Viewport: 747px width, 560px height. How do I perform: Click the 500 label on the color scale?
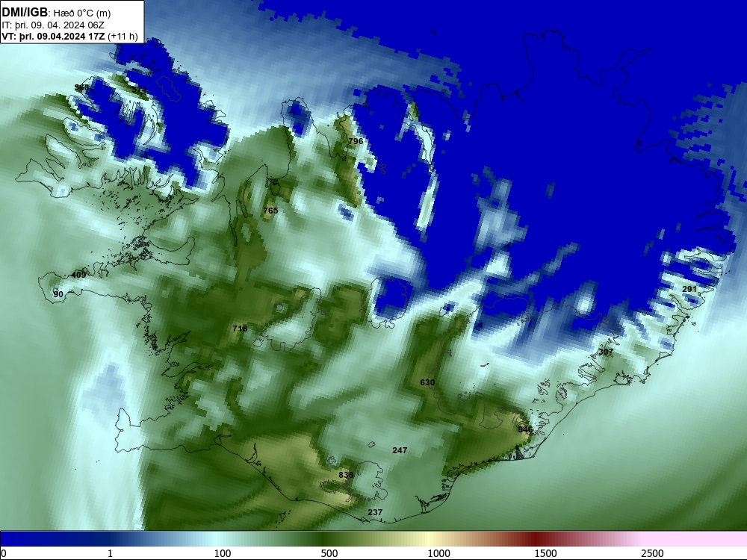(329, 553)
